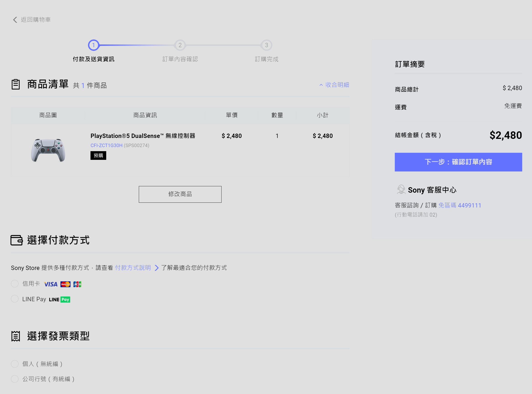Open product link CFI-ZCT1G30H

tap(106, 145)
